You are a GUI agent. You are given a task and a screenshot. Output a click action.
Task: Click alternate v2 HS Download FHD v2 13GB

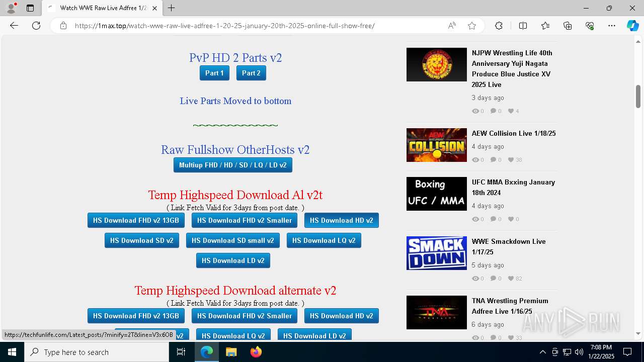point(136,316)
